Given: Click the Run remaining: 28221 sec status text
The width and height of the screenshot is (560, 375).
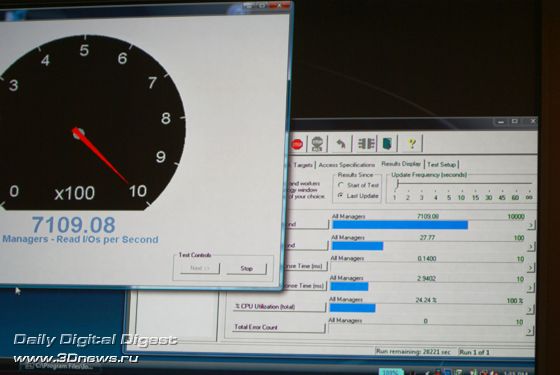Looking at the screenshot, I should [413, 352].
